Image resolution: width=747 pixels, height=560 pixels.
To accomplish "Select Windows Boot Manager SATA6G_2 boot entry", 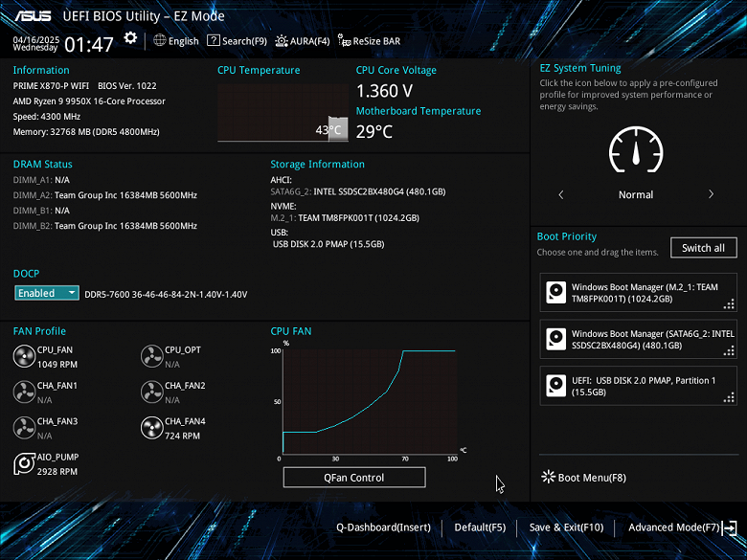I will pos(639,339).
